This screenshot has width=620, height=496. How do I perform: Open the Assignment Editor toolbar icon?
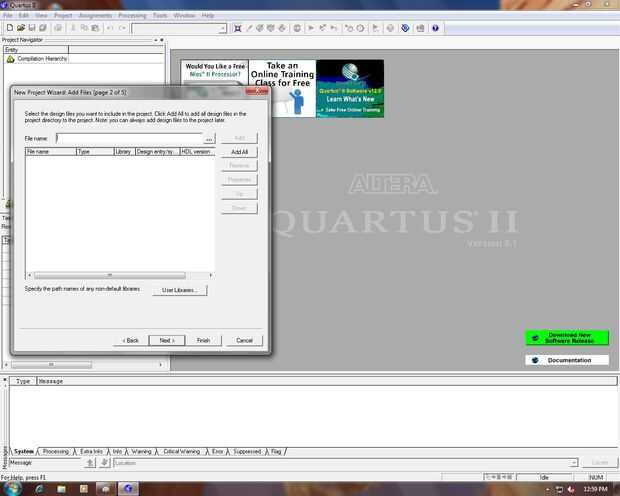click(260, 28)
